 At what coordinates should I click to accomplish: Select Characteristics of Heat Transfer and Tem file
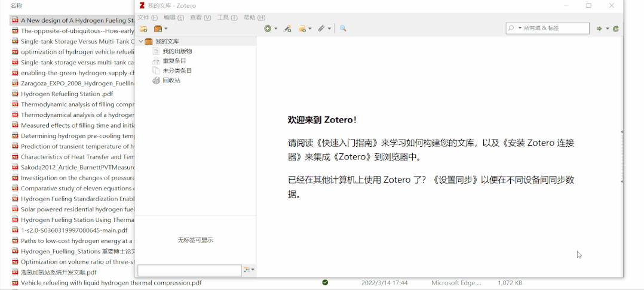click(78, 157)
